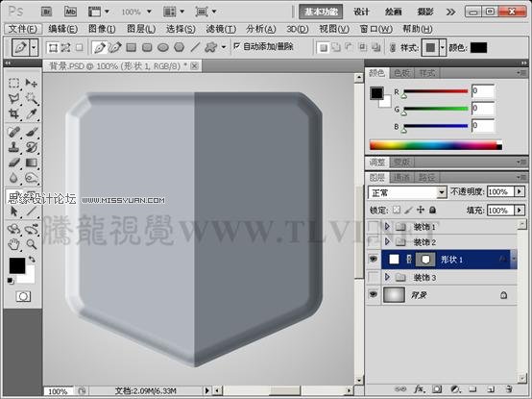The image size is (532, 399).
Task: Select the Healing Brush tool
Action: coord(13,132)
